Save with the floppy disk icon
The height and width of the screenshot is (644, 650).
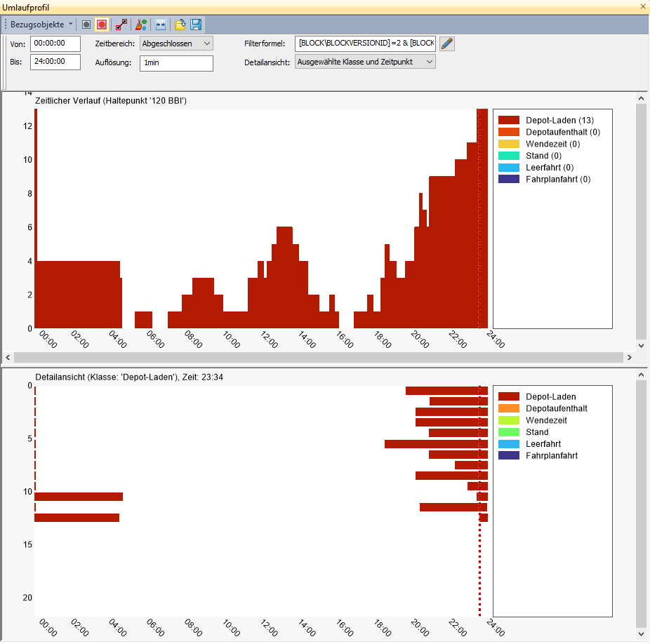(x=196, y=25)
